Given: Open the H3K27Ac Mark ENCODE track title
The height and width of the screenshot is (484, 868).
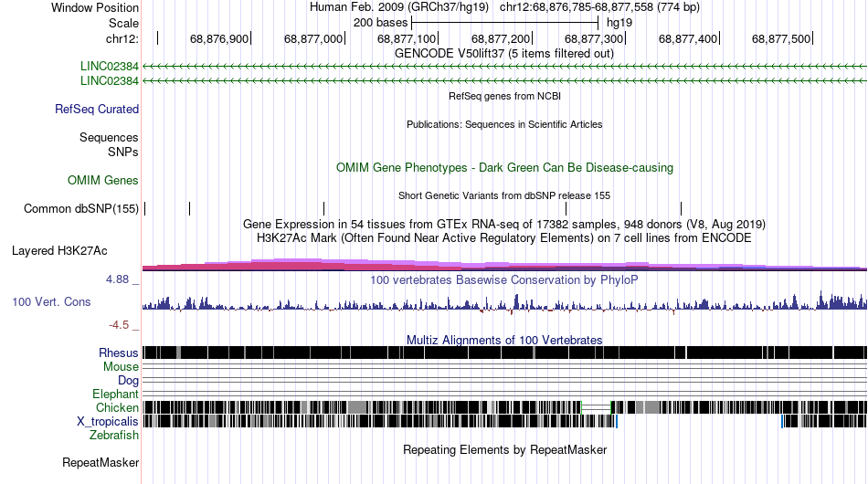Looking at the screenshot, I should (x=504, y=237).
